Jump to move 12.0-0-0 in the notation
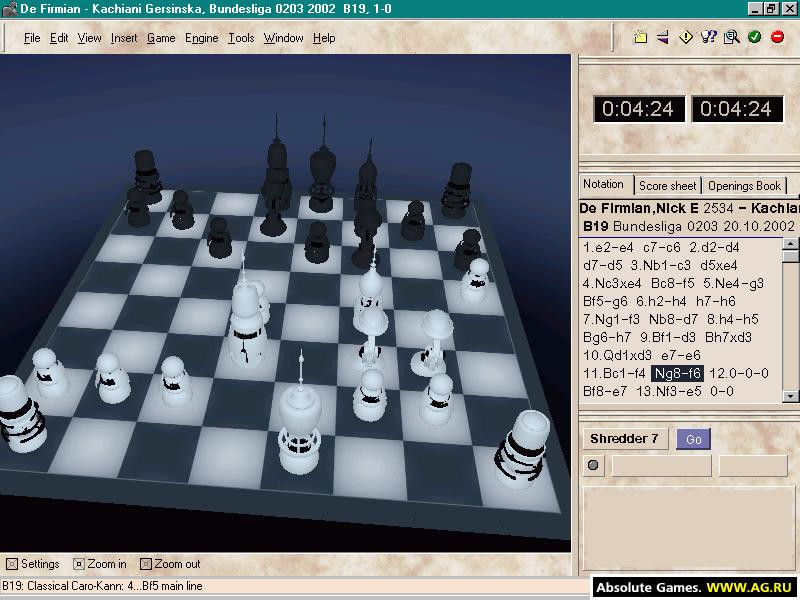 [x=739, y=373]
